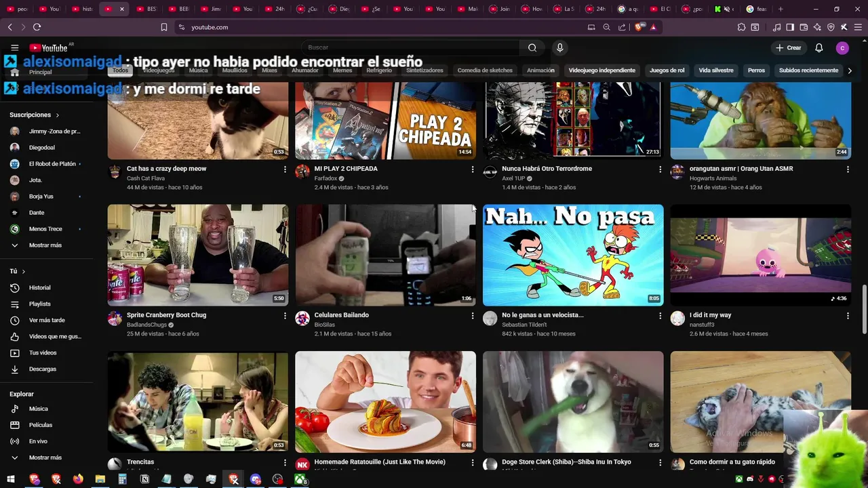
Task: Select the Sintetizadores category chip
Action: 425,70
